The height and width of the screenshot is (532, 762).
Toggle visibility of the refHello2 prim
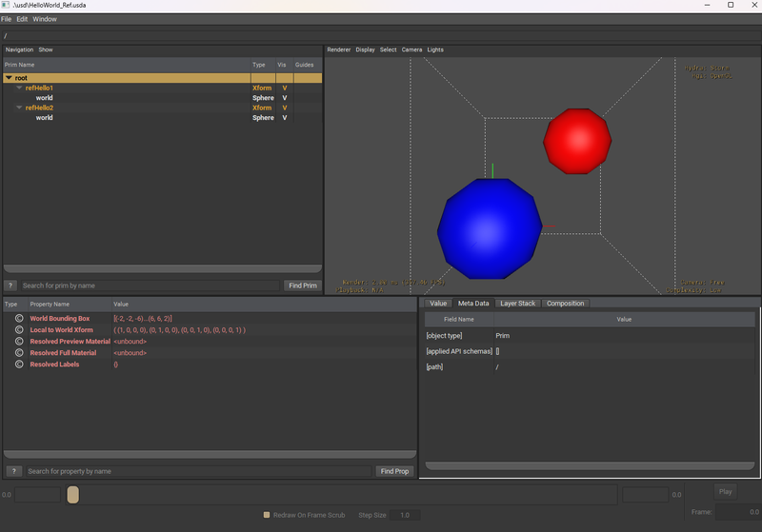(284, 108)
